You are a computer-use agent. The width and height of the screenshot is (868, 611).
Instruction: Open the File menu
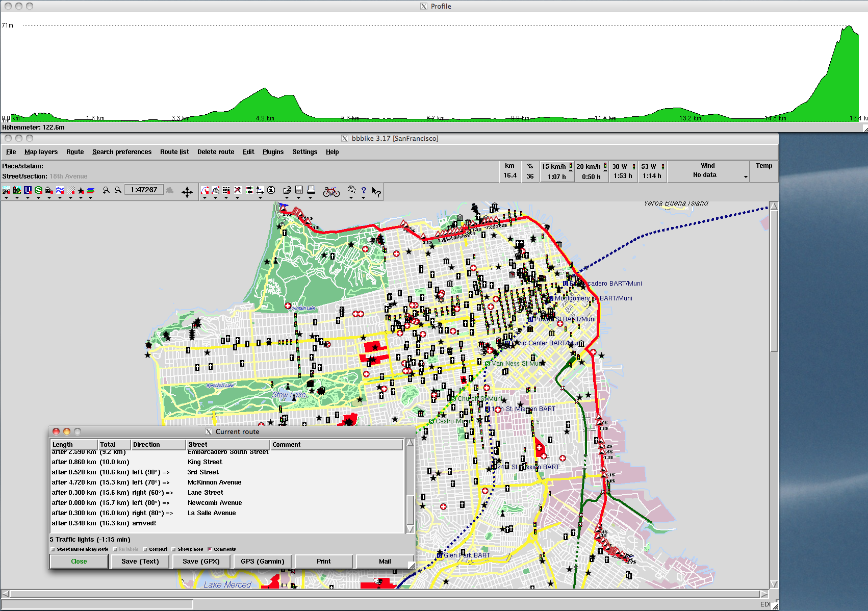(x=11, y=152)
